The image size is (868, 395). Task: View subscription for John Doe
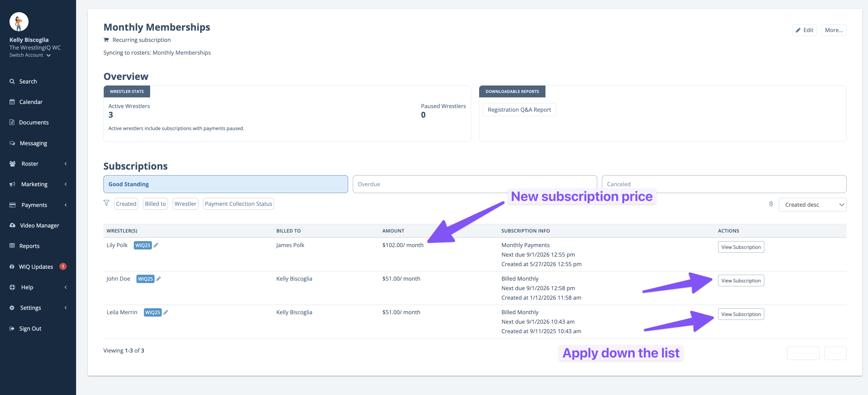click(741, 280)
